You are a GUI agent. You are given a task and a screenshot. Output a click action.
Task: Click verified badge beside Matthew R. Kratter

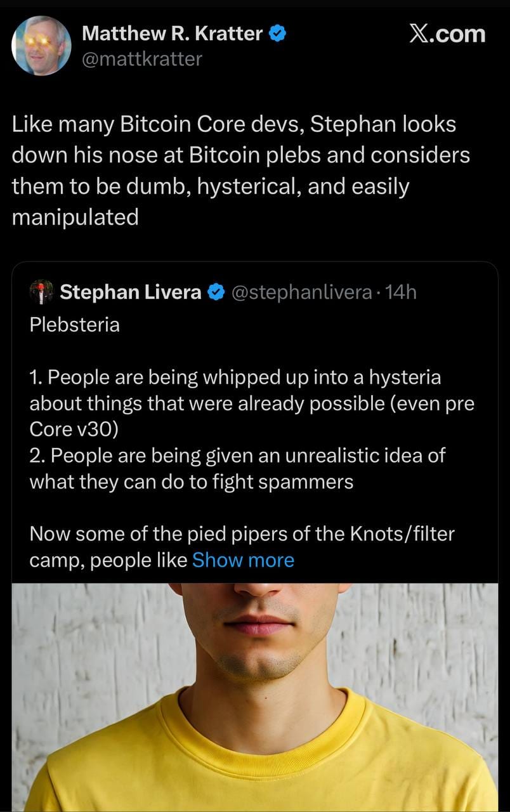(278, 33)
